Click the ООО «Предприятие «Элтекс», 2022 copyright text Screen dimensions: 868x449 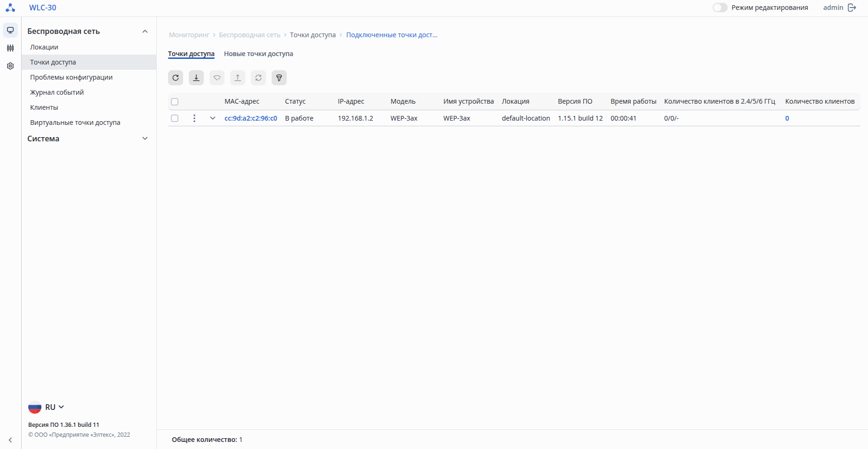click(x=79, y=435)
